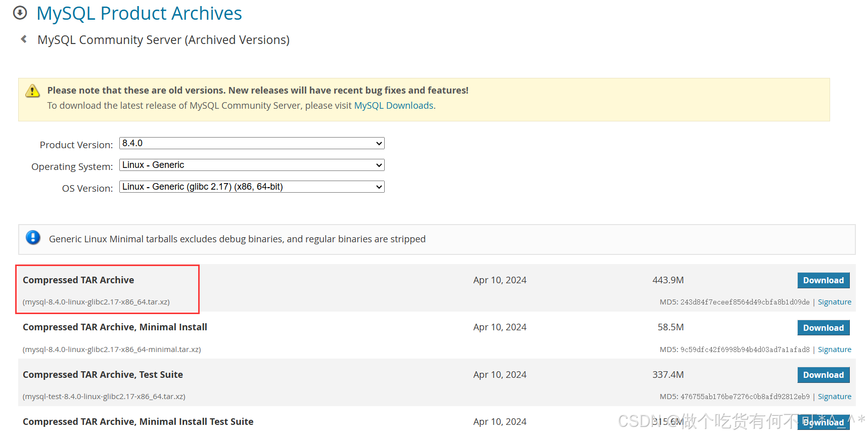
Task: Open the Product Version dropdown
Action: [251, 143]
